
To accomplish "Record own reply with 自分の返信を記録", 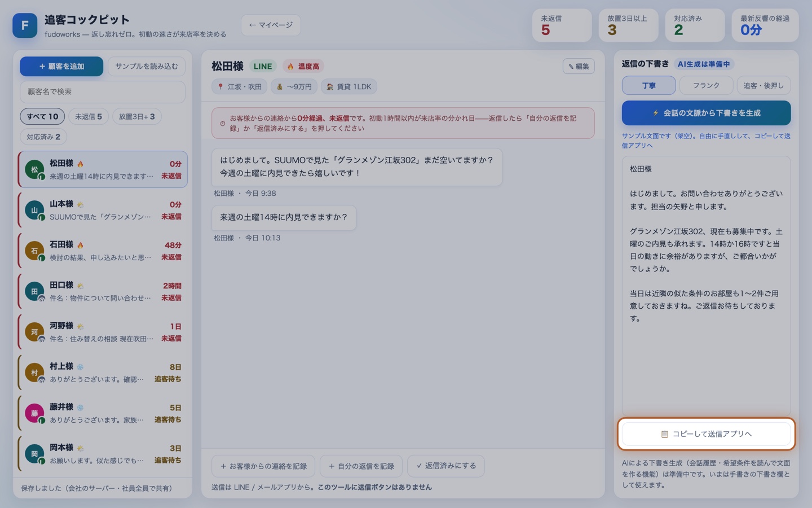I will point(361,466).
